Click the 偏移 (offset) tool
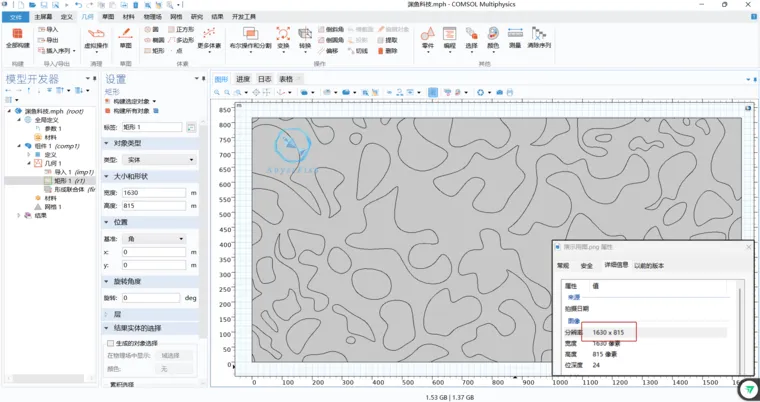 [x=328, y=51]
